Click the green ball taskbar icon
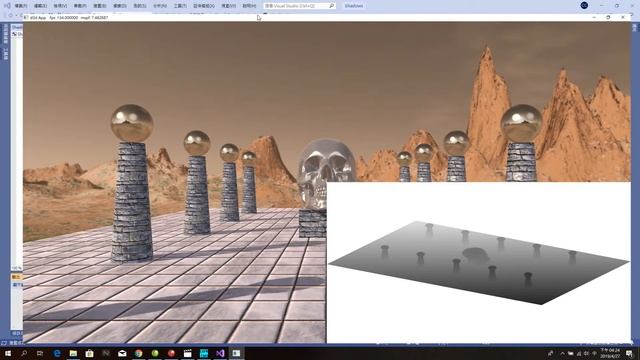The image size is (640, 360). tap(155, 353)
